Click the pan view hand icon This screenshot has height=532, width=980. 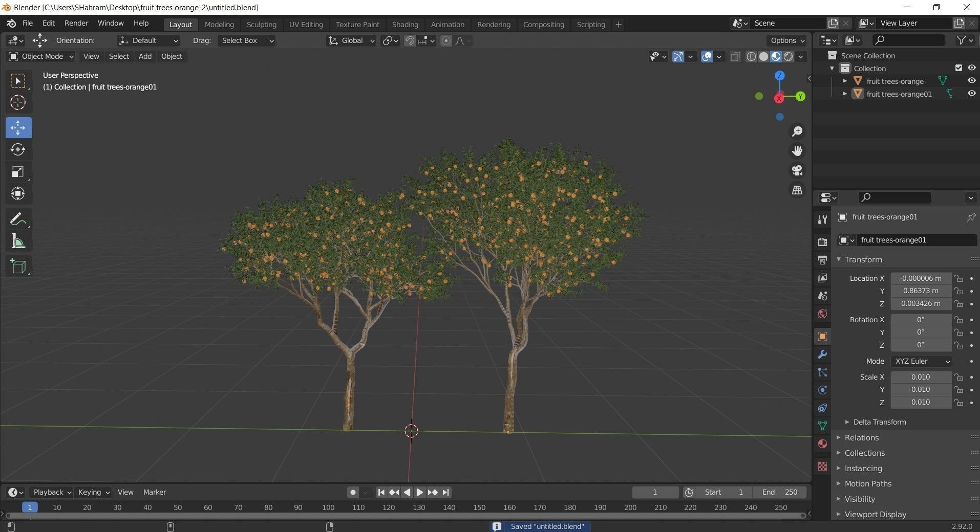tap(797, 151)
